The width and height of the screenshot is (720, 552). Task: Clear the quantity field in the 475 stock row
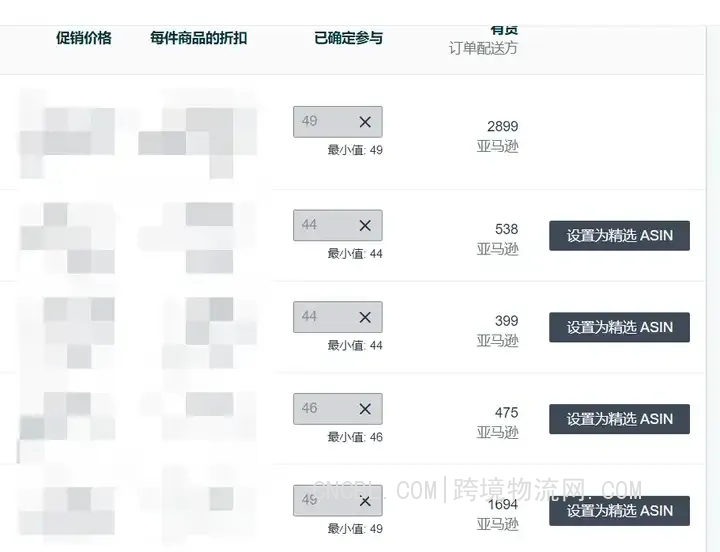pos(365,409)
